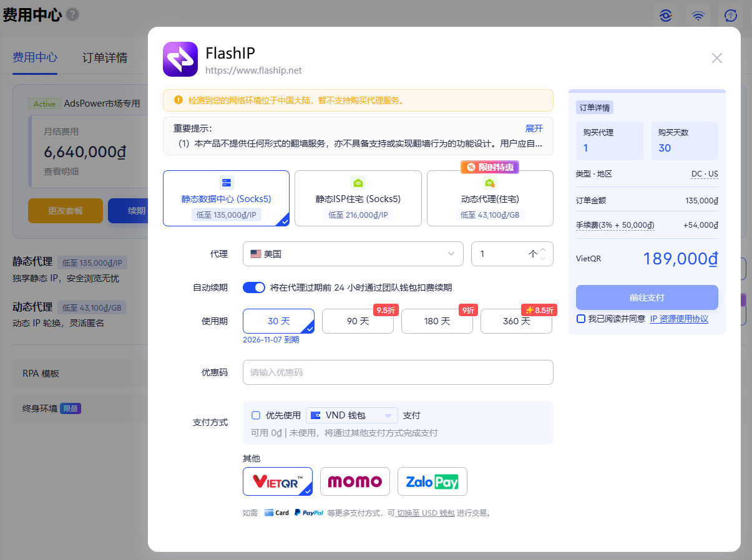Click the house icon on 静态ISP住宅 card
752x560 pixels.
(358, 183)
